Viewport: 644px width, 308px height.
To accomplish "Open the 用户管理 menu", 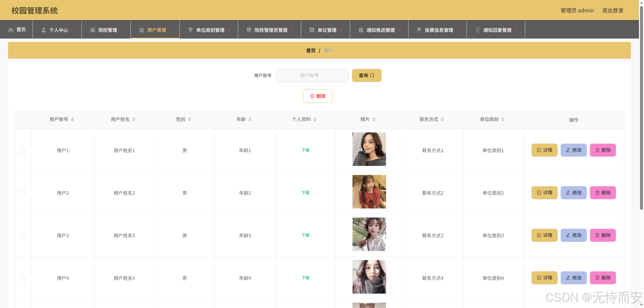I will (x=155, y=29).
